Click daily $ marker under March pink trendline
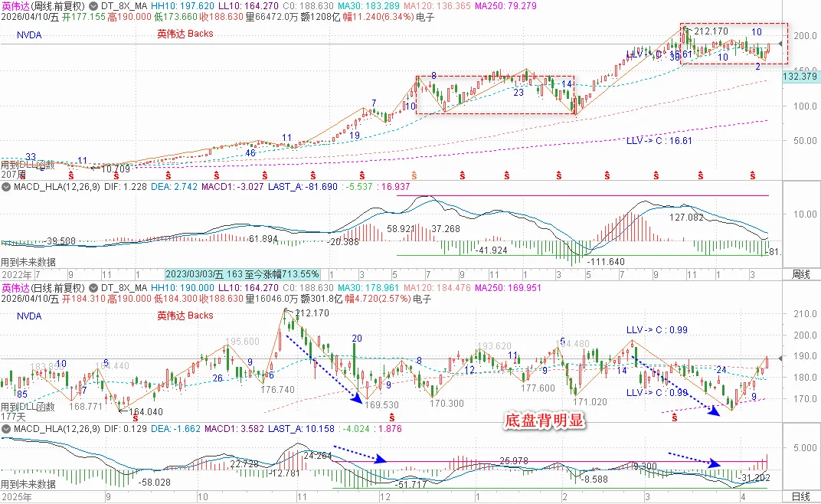This screenshot has width=821, height=504. 675,417
